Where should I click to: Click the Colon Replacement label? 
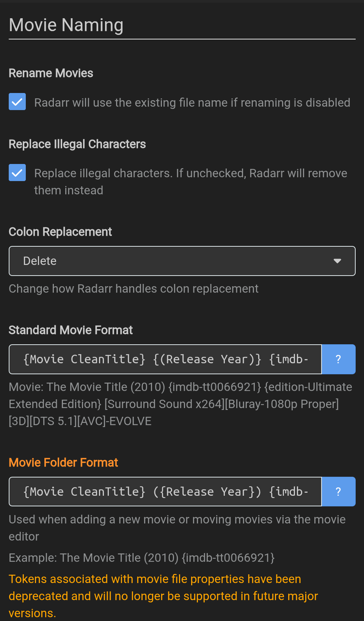(60, 232)
